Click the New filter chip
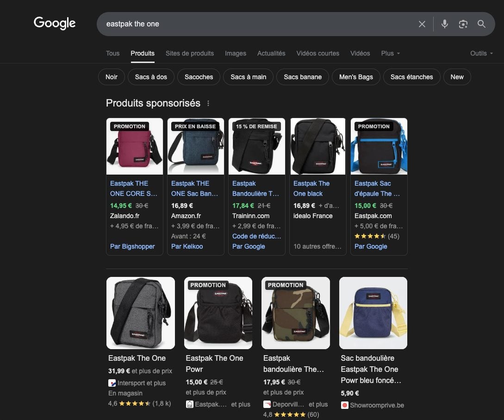 (x=457, y=77)
